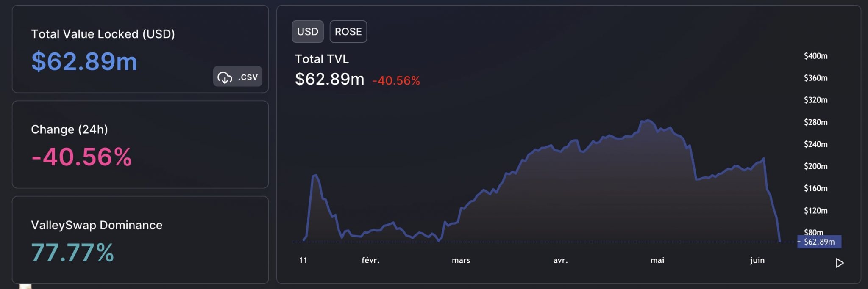
Task: Click the Total Value Locked (USD) heading
Action: point(103,34)
